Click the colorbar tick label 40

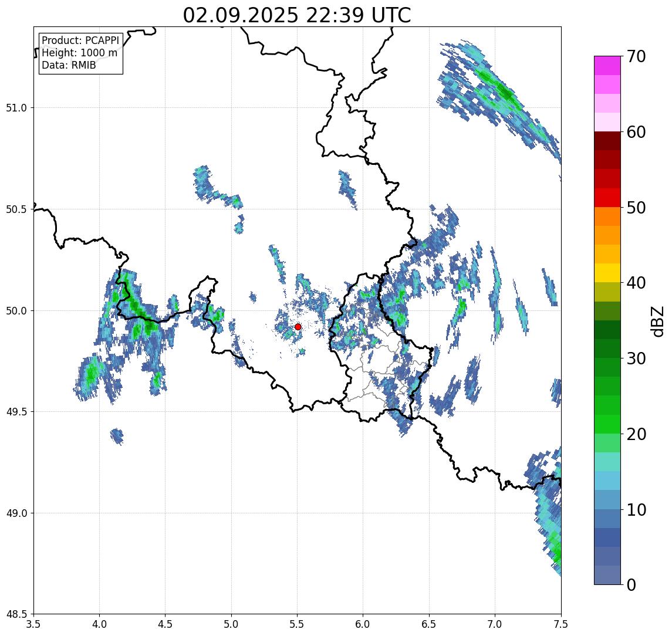click(636, 283)
